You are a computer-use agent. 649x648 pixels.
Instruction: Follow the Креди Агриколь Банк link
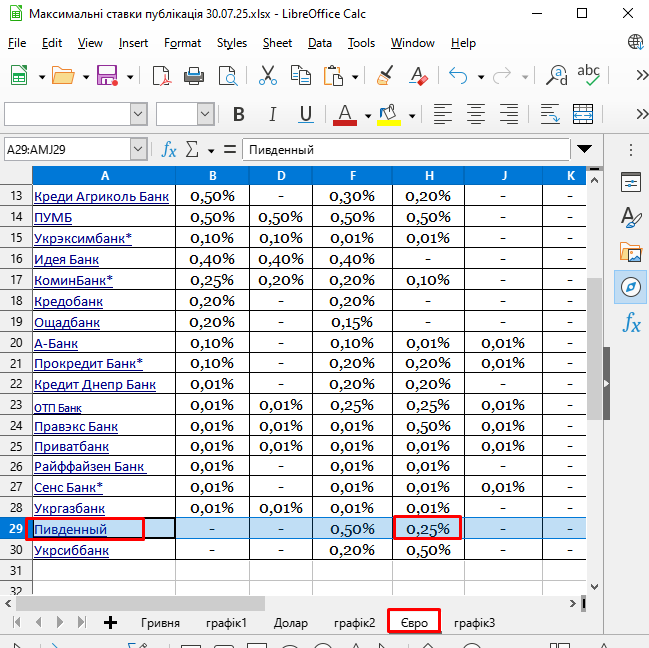coord(101,196)
